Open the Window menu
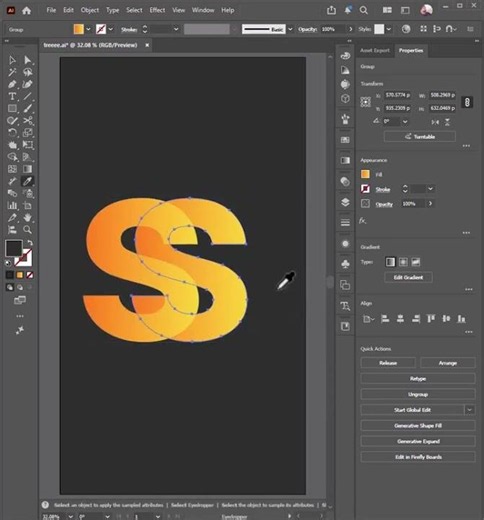The width and height of the screenshot is (484, 520). click(x=203, y=10)
